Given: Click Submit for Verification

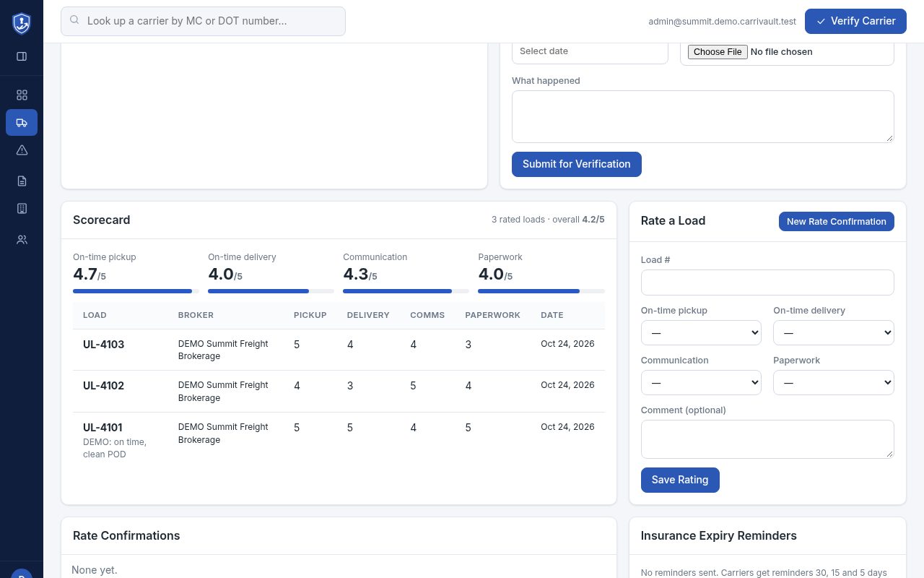Looking at the screenshot, I should pyautogui.click(x=577, y=164).
